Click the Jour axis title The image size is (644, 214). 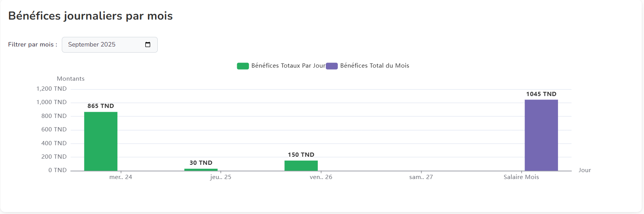tap(585, 170)
